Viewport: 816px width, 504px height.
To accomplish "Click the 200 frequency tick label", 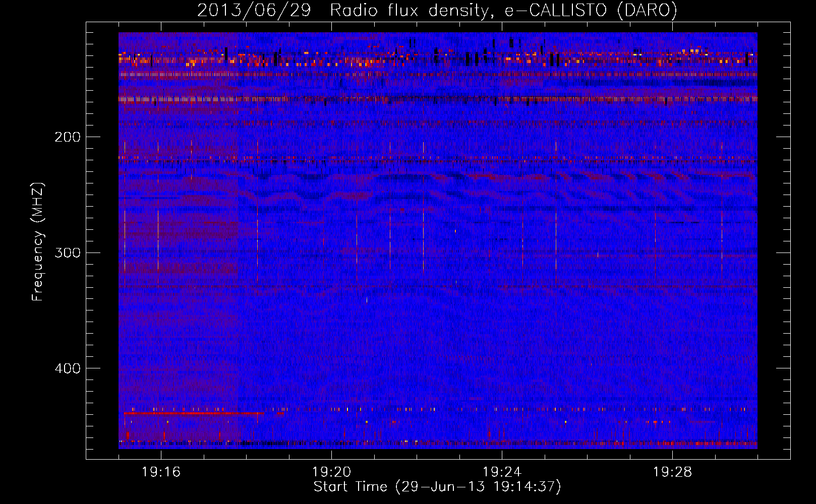I will point(68,137).
